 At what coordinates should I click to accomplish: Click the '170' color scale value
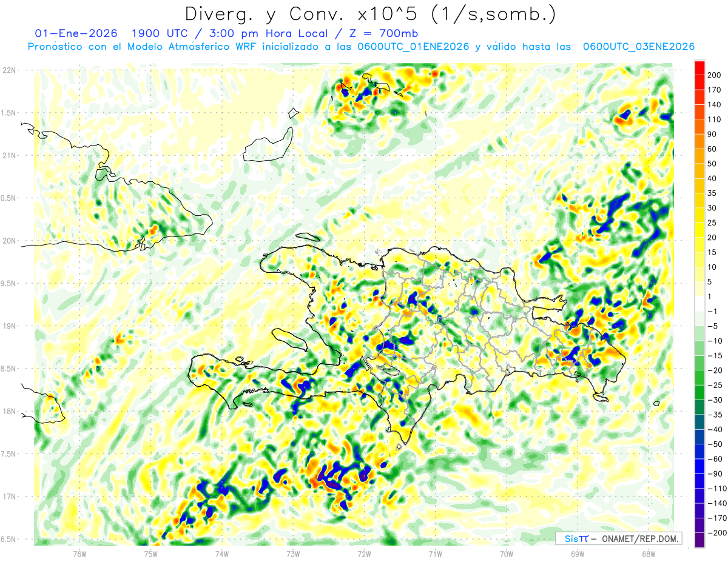point(715,90)
